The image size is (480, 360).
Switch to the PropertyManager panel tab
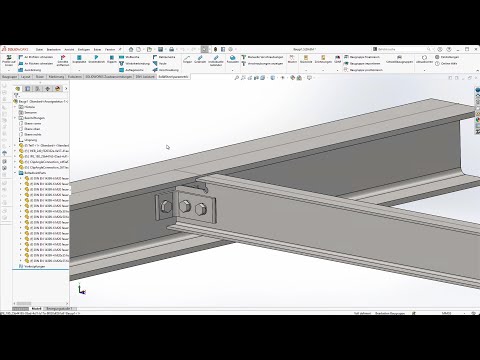click(x=28, y=88)
